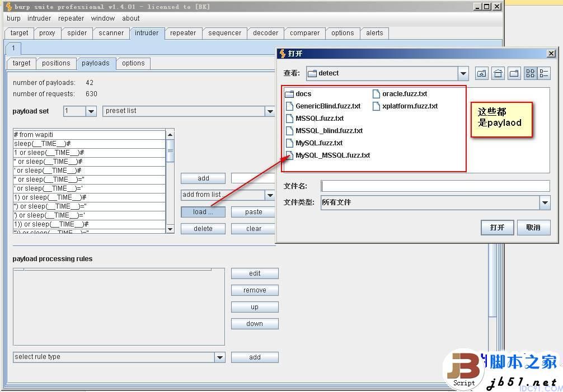The width and height of the screenshot is (563, 392).
Task: Open the preset list payload type dropdown
Action: (270, 111)
